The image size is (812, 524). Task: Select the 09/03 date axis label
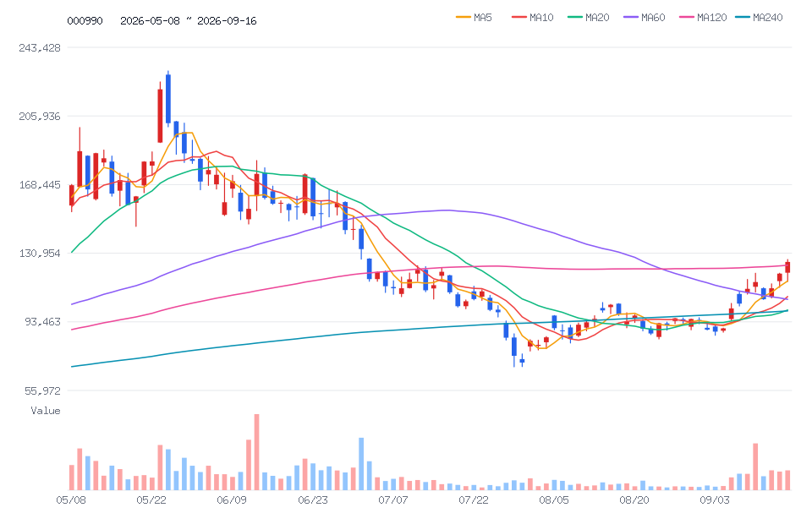715,500
